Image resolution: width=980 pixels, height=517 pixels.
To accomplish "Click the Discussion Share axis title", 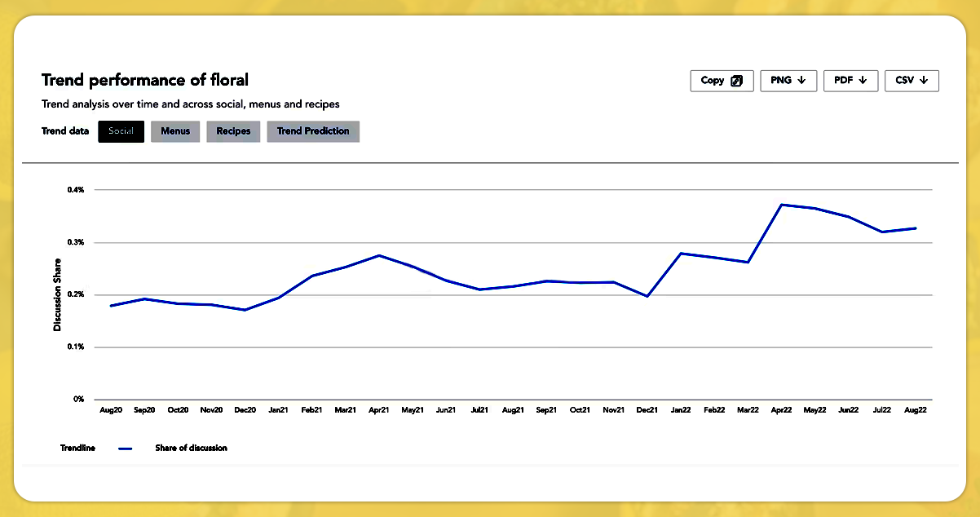I will click(x=57, y=295).
